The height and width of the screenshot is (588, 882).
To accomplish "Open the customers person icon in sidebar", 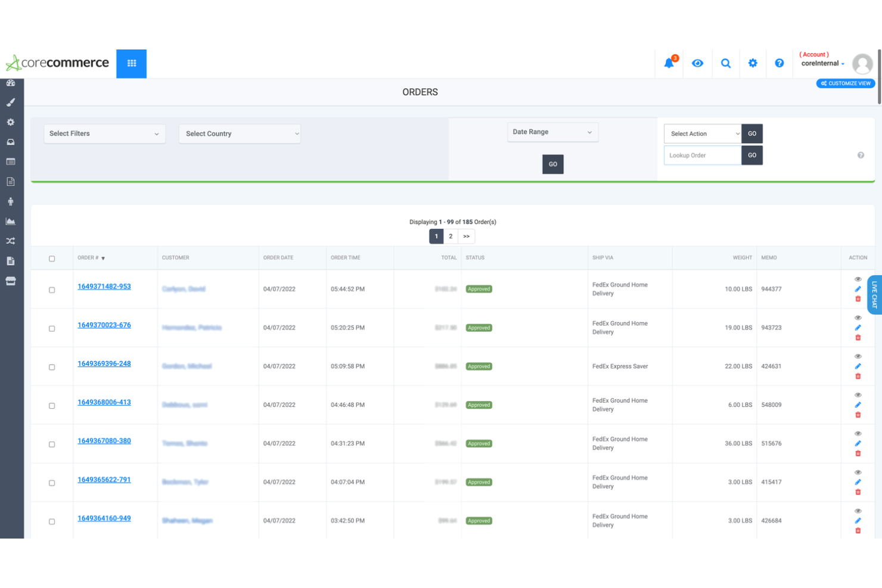I will pos(11,201).
